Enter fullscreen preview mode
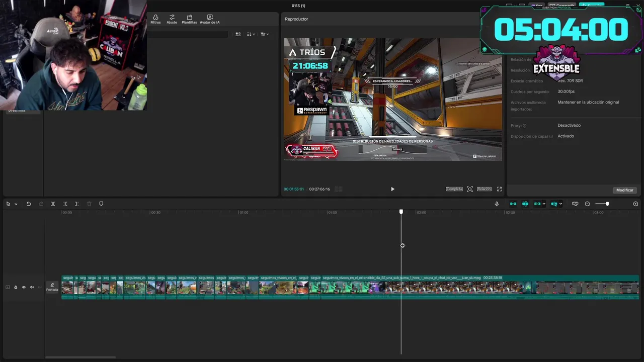644x362 pixels. pos(499,189)
